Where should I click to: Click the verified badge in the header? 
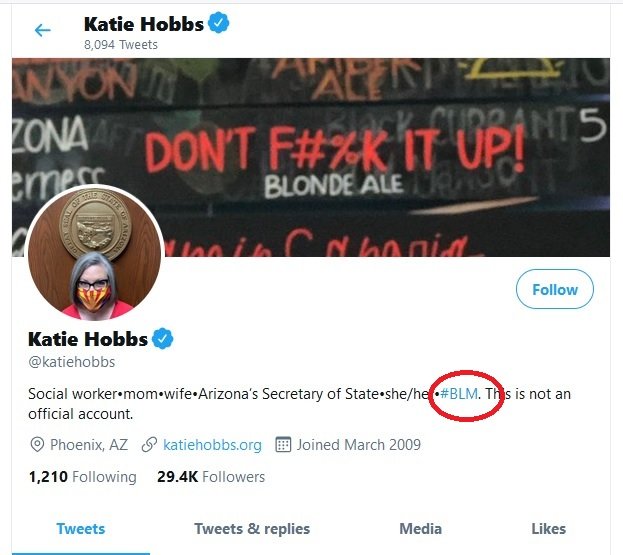(x=219, y=23)
